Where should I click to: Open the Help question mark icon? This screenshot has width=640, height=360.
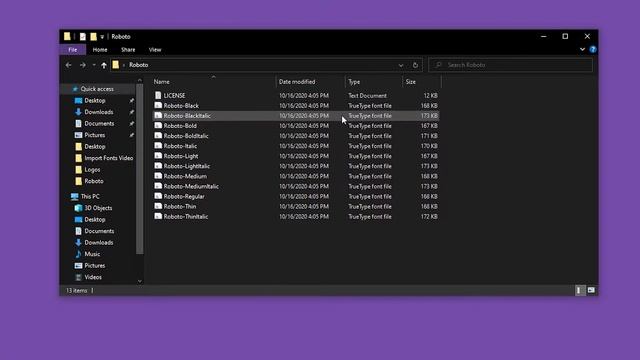593,49
